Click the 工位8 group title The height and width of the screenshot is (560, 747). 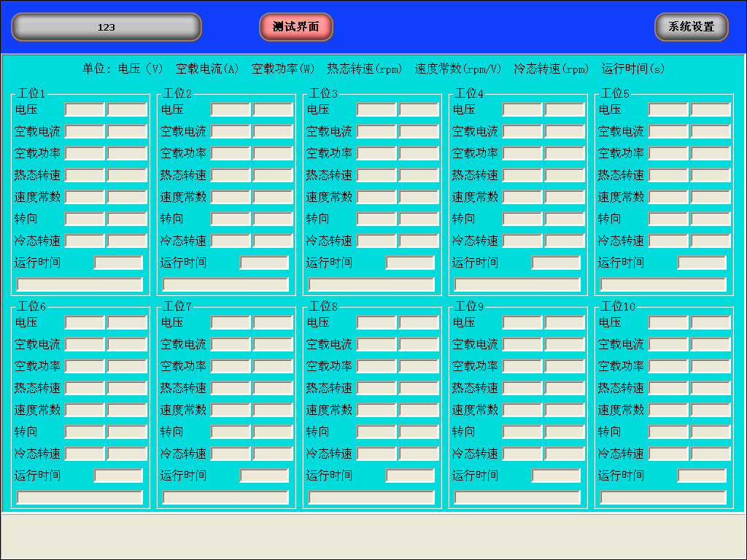click(322, 306)
